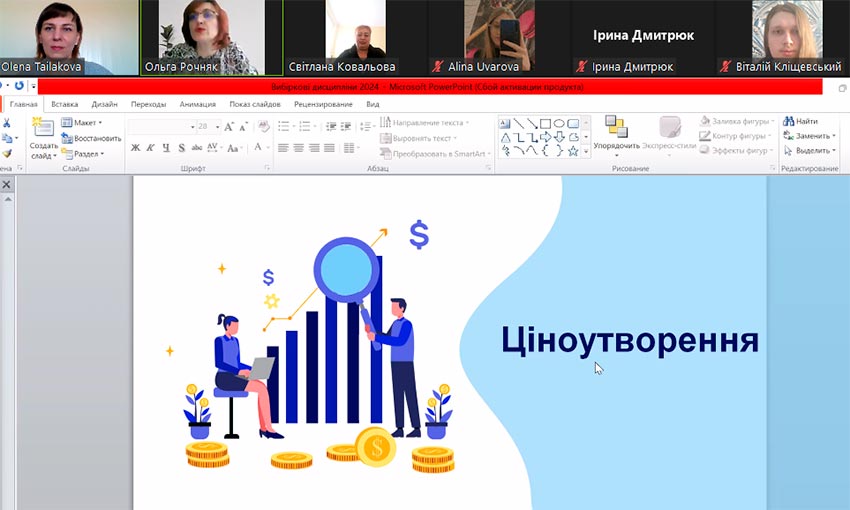The height and width of the screenshot is (510, 850).
Task: Click the Создать слайд slide icon
Action: pyautogui.click(x=43, y=128)
